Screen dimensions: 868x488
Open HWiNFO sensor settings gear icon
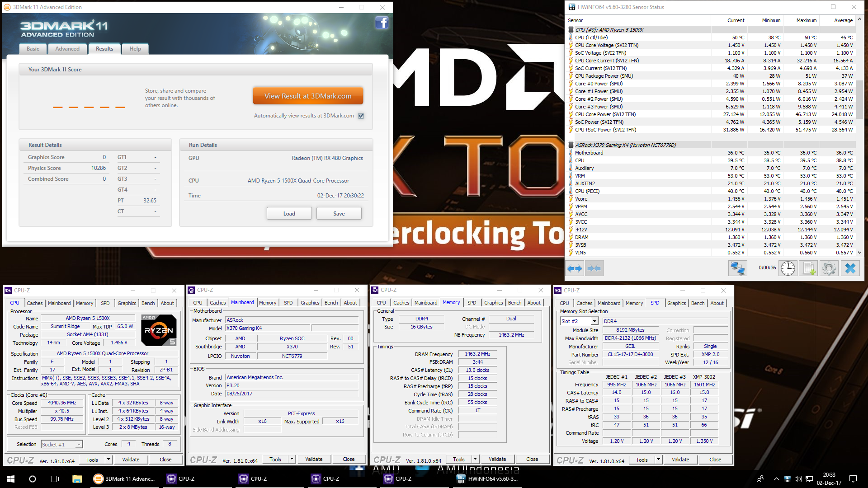pos(829,268)
